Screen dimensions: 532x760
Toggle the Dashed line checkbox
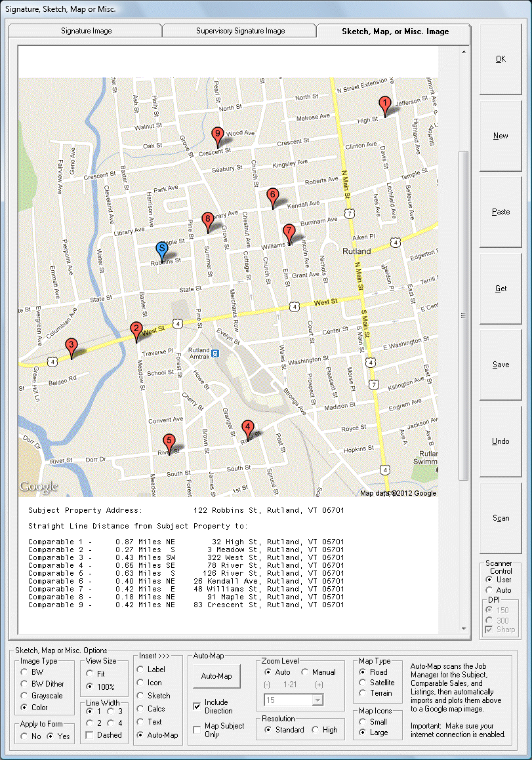pyautogui.click(x=104, y=735)
